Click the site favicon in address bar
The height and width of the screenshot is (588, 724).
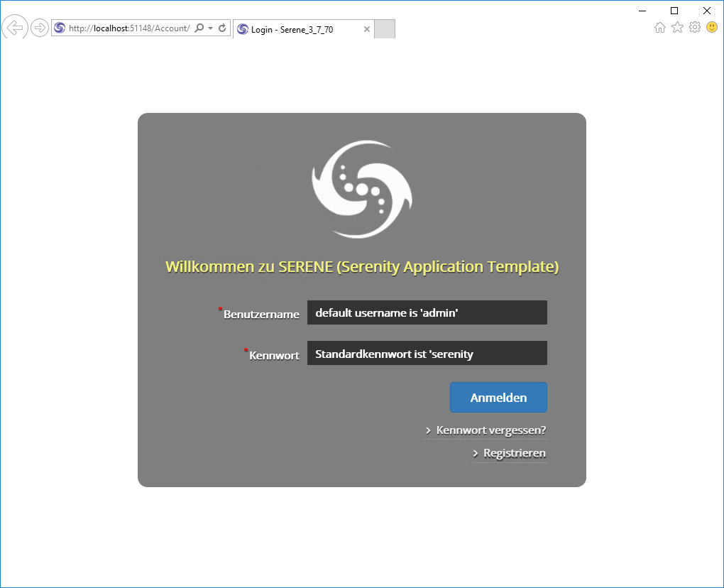60,28
